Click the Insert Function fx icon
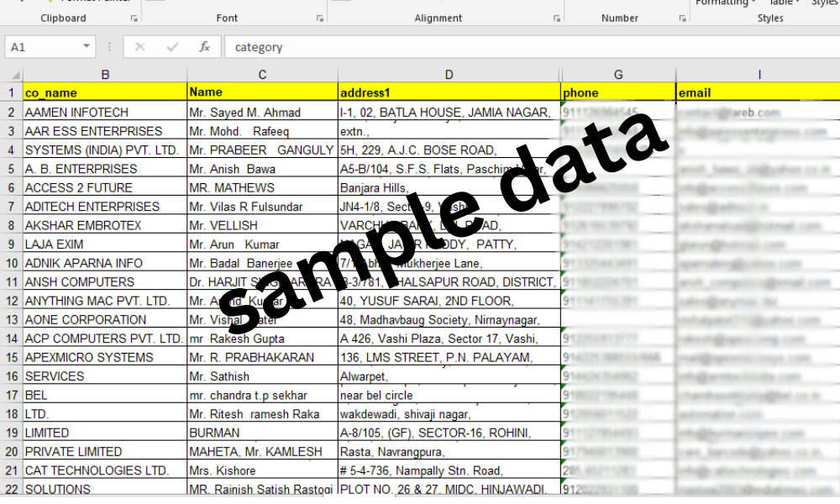 (x=205, y=47)
